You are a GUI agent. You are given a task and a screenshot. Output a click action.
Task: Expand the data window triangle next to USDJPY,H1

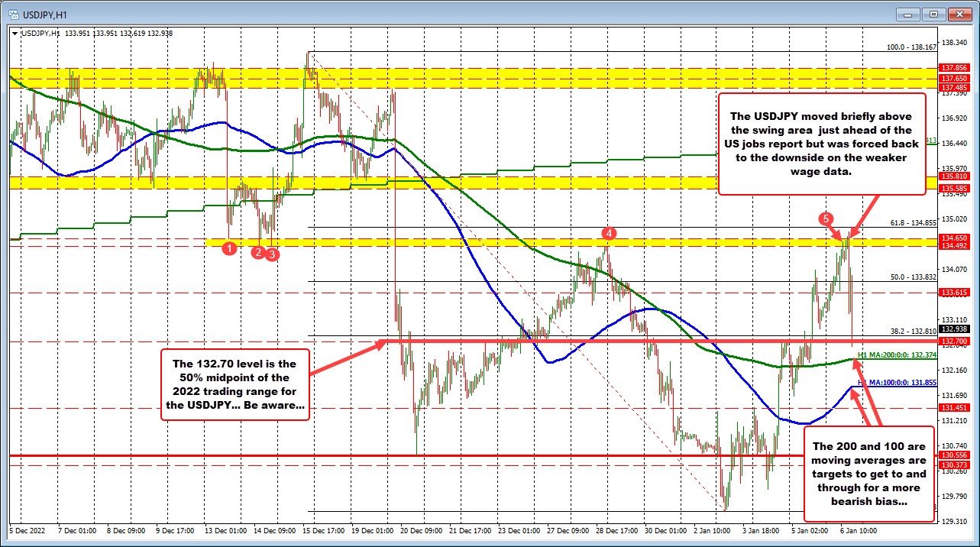pos(15,34)
